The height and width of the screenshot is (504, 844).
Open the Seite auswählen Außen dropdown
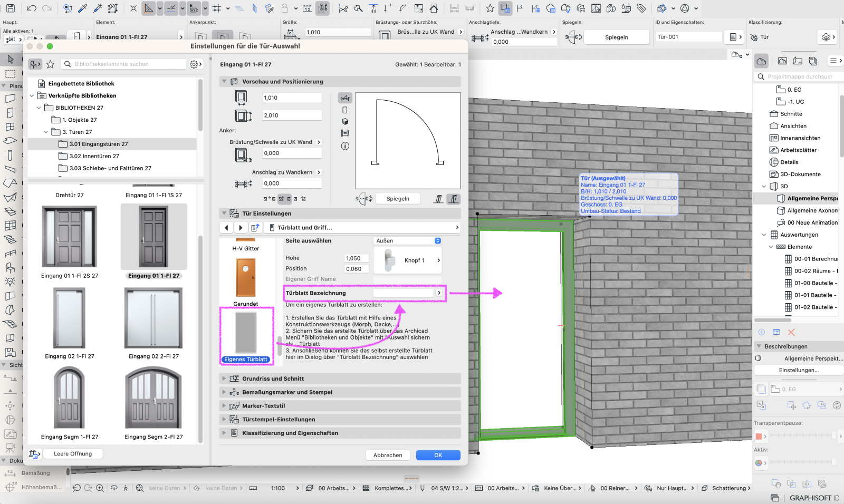(408, 241)
